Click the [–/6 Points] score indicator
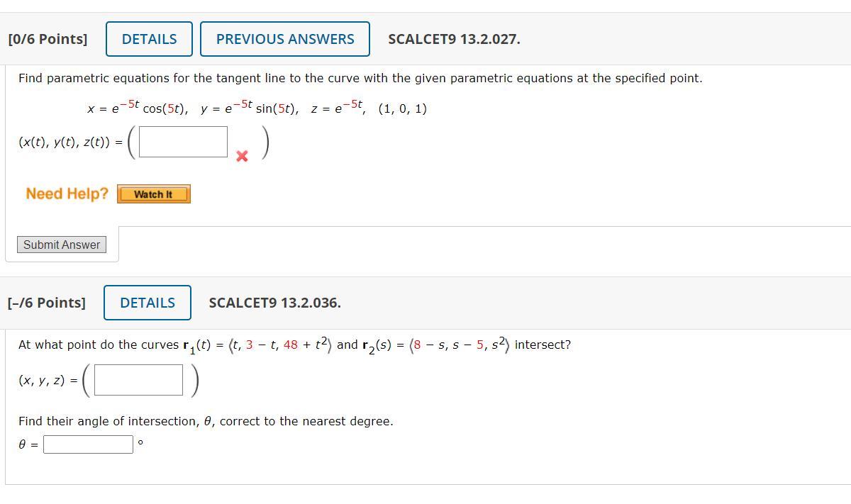 [x=45, y=302]
